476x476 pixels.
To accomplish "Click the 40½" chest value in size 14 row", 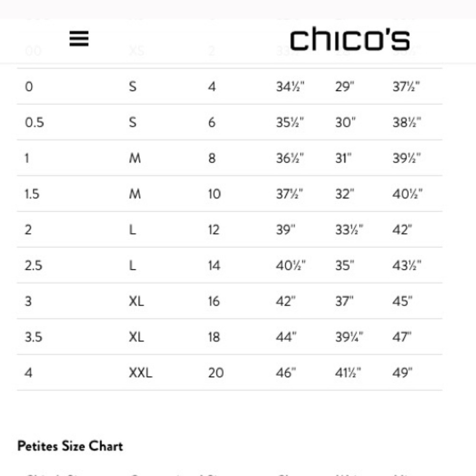I will pyautogui.click(x=290, y=265).
